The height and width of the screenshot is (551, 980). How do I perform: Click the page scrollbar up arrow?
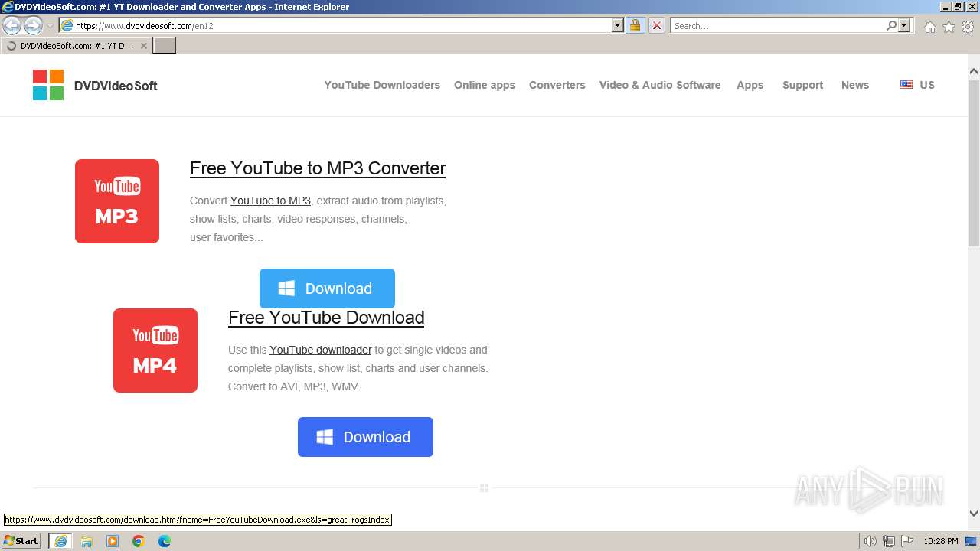point(974,72)
